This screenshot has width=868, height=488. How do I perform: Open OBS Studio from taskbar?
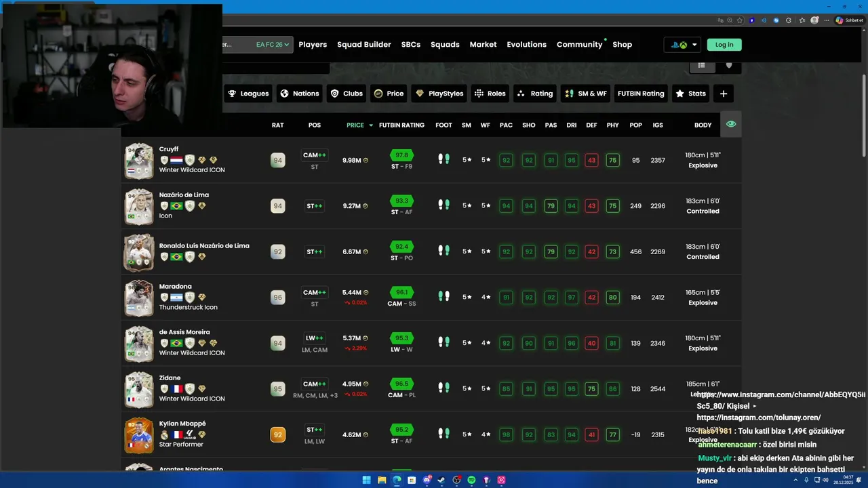point(456,480)
